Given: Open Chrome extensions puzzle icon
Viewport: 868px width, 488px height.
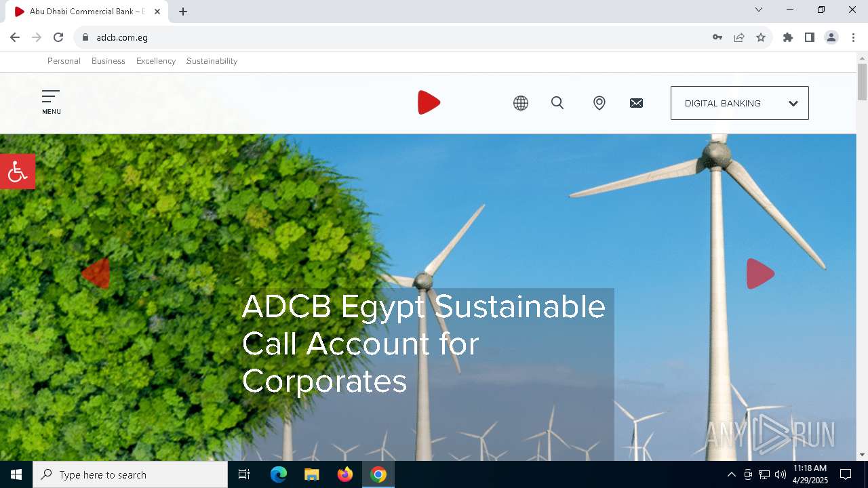Looking at the screenshot, I should (788, 37).
